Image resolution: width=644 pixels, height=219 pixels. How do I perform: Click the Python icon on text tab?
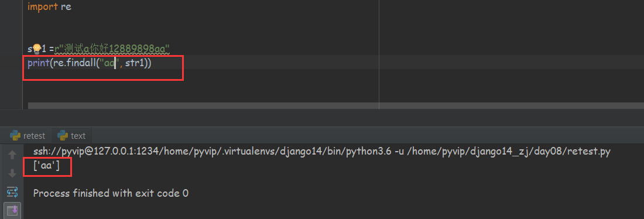[63, 135]
